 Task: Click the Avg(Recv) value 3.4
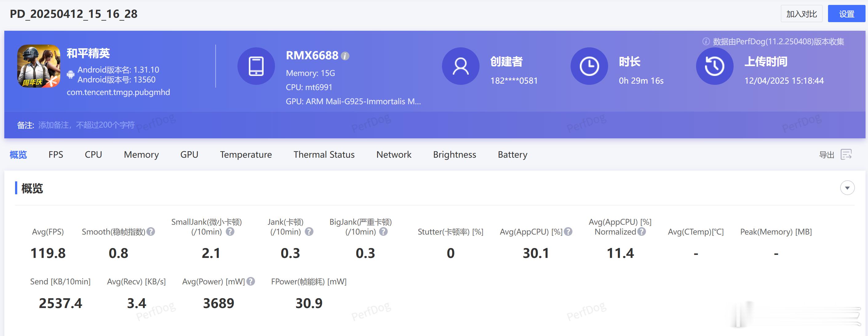point(137,303)
